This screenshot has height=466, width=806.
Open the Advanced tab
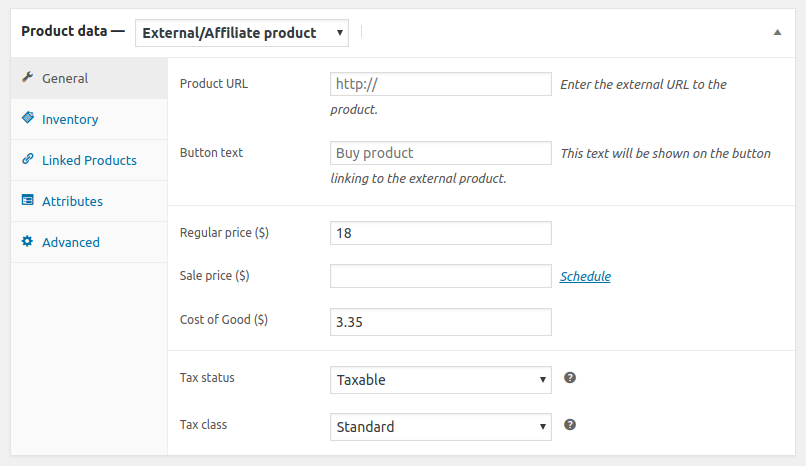[x=89, y=243]
